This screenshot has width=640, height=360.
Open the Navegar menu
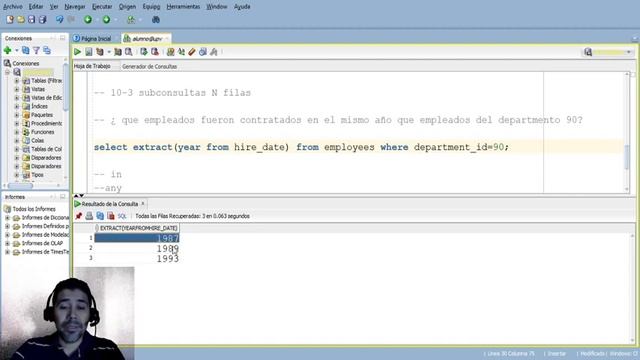pos(75,7)
